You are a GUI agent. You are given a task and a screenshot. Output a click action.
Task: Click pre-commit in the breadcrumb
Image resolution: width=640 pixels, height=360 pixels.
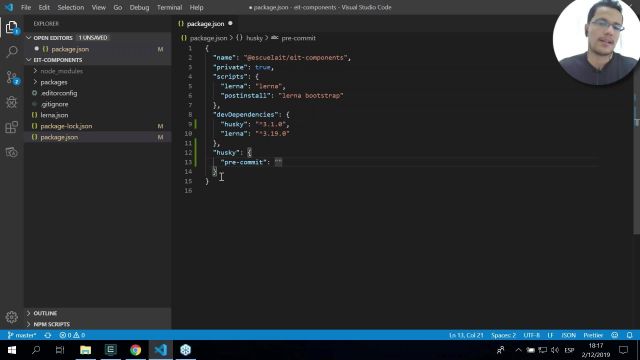coord(298,38)
